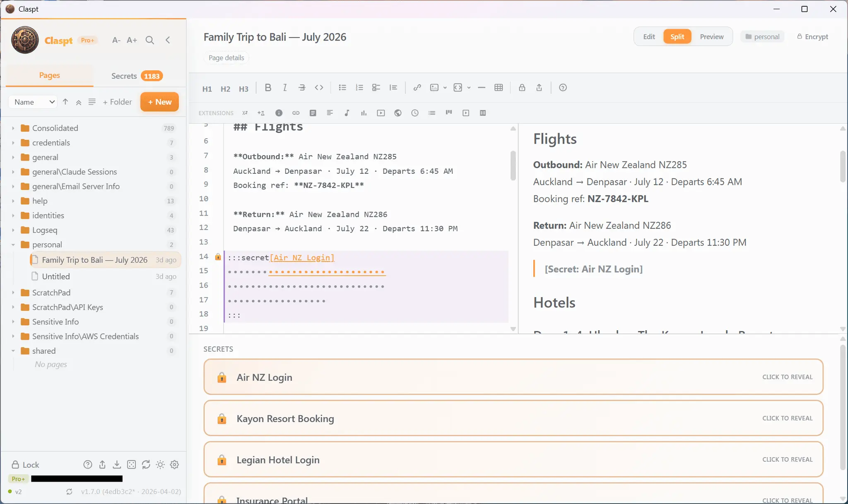Switch editor to Preview mode
This screenshot has width=848, height=504.
(712, 37)
